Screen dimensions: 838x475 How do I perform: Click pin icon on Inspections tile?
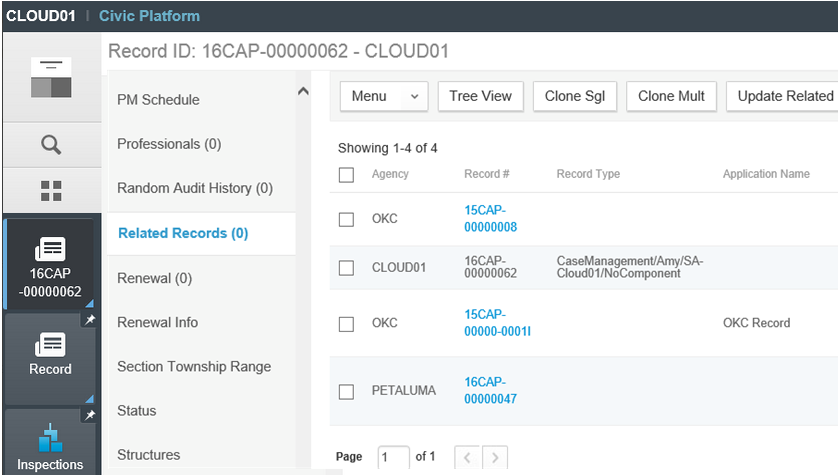click(88, 415)
